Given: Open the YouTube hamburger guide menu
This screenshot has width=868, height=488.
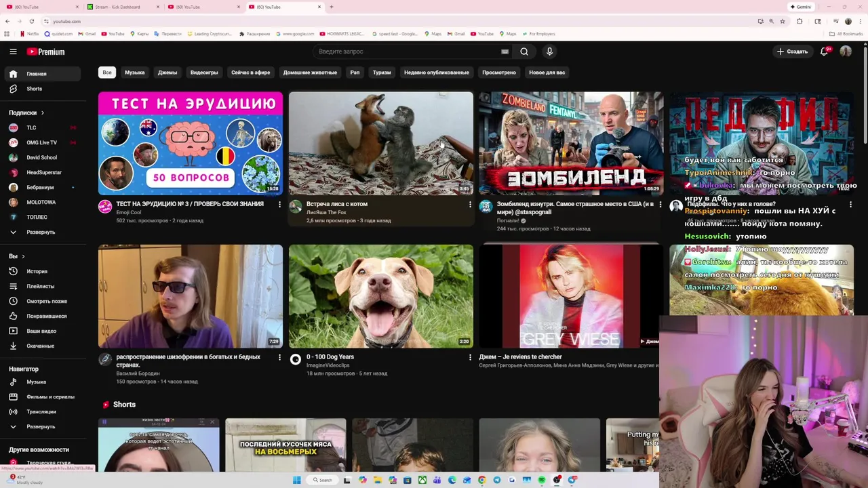Looking at the screenshot, I should click(13, 52).
